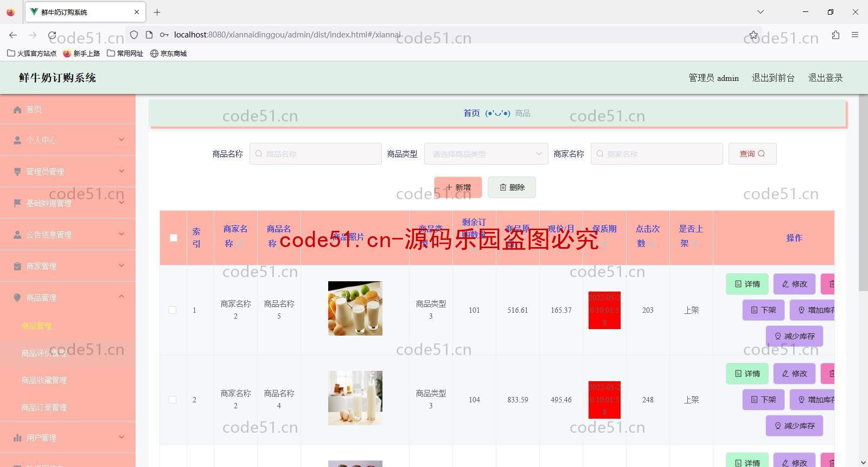Click the person icon beside 个人中心
Screen dimensions: 868x467
tap(17, 140)
